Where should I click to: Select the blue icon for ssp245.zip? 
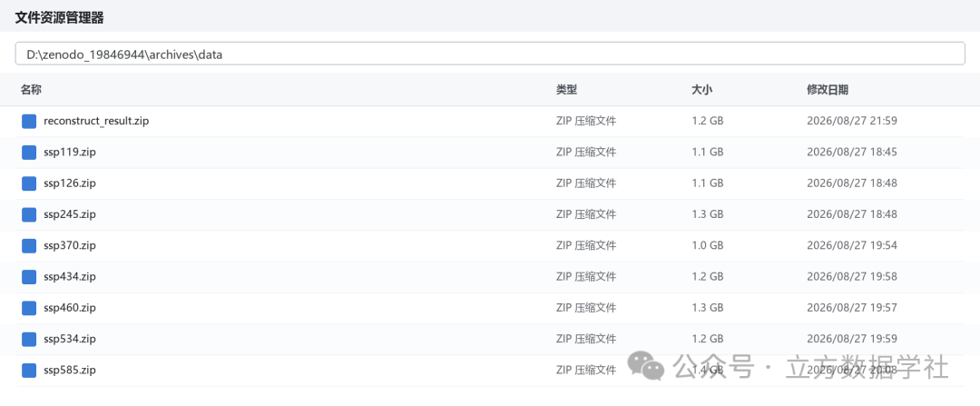tap(29, 214)
